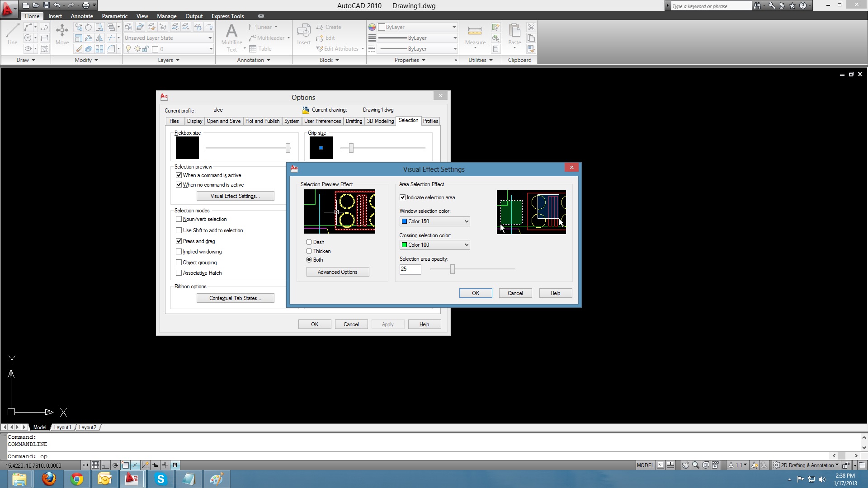Click the Array tool in Modify panel
The image size is (868, 488).
pos(99,49)
